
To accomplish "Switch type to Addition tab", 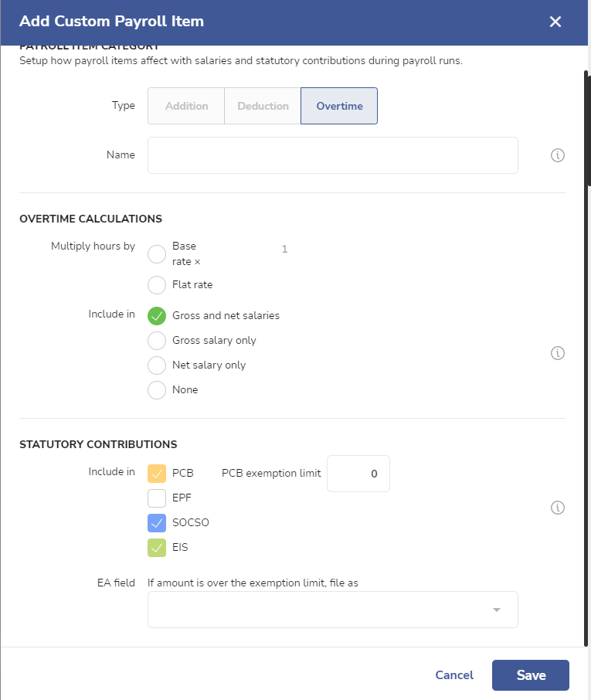I will [x=186, y=106].
